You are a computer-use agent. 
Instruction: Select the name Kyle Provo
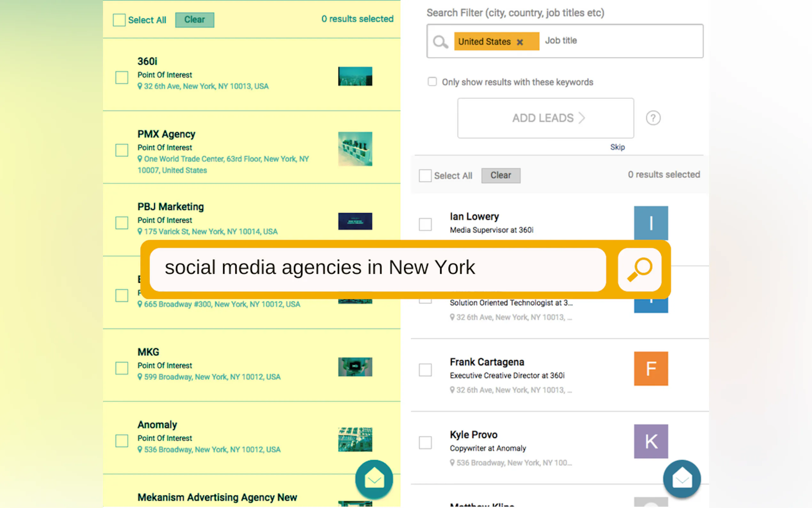point(473,434)
